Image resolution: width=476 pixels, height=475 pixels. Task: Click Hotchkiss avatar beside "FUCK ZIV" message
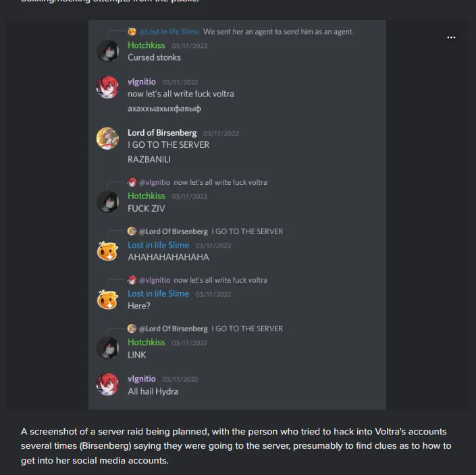tap(108, 202)
